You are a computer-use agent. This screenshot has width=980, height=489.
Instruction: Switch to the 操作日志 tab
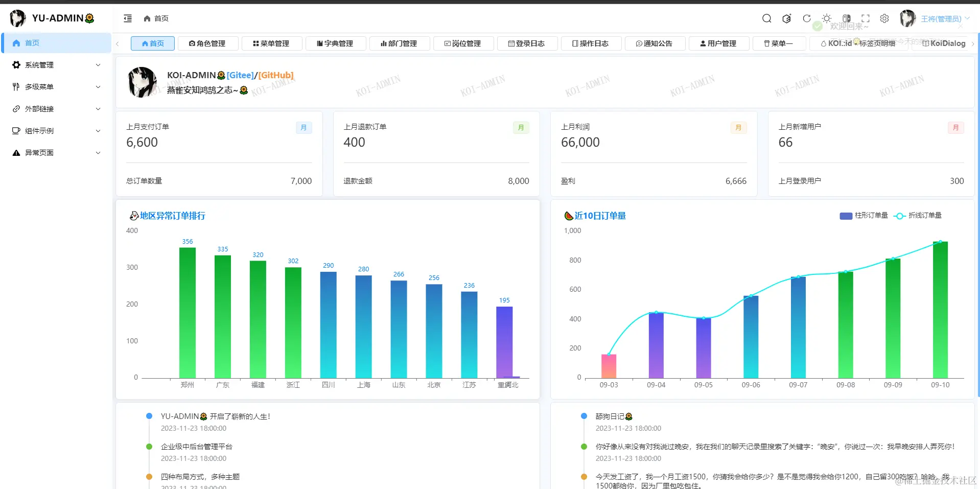[x=591, y=43]
